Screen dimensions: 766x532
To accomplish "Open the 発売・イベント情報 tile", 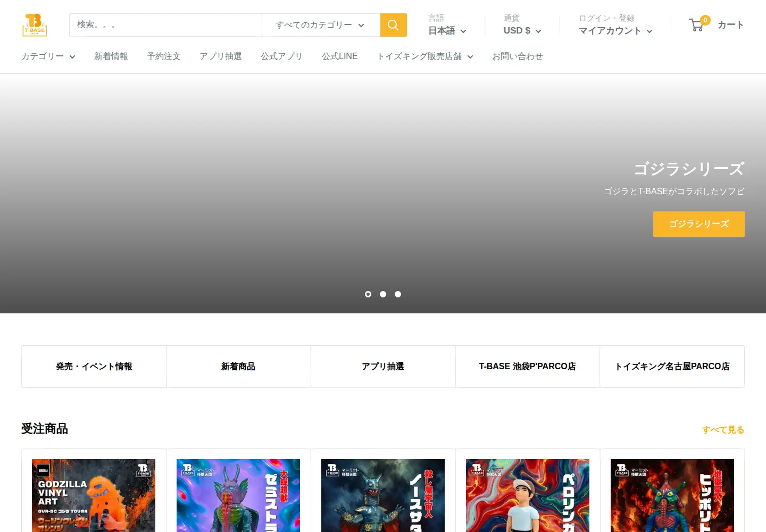I will click(94, 367).
